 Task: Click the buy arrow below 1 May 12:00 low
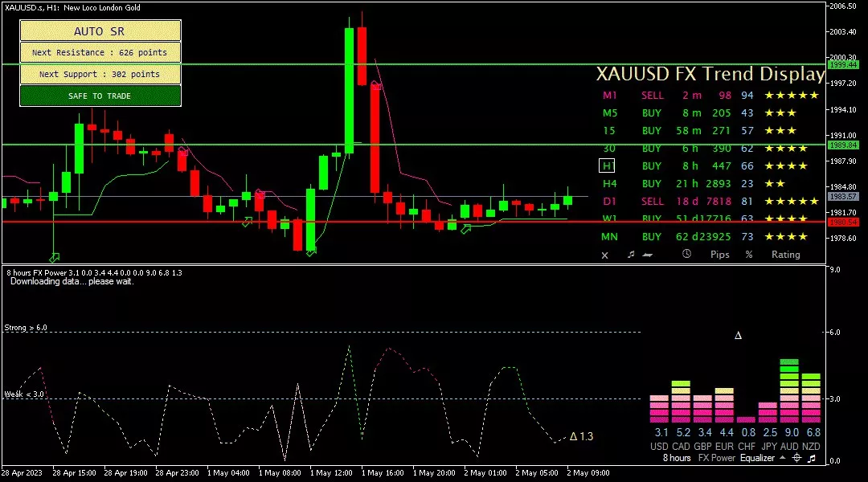point(311,252)
